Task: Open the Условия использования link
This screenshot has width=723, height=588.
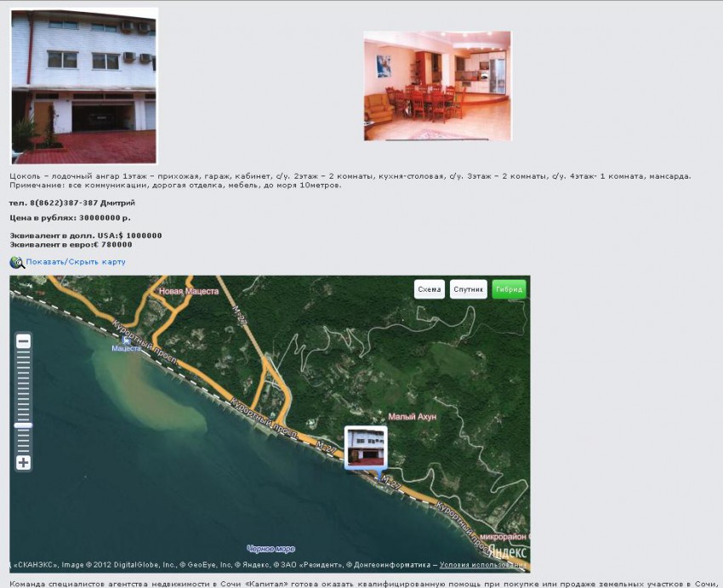Action: [x=484, y=565]
